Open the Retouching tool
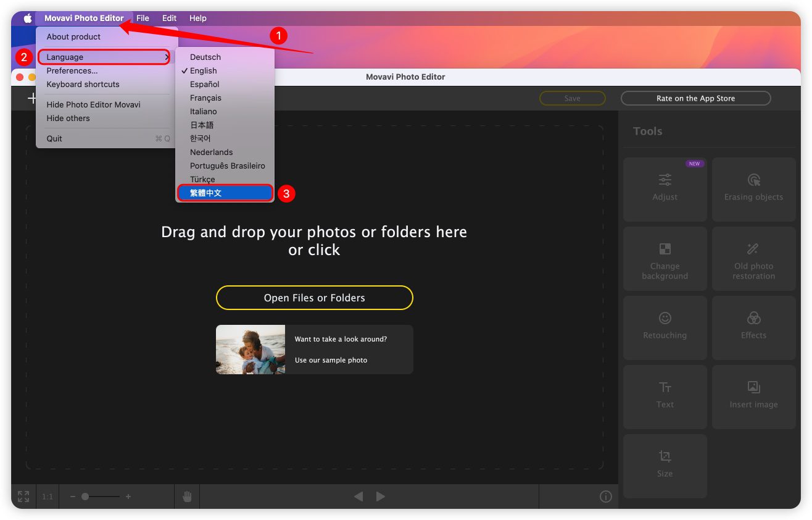The image size is (812, 520). 665,326
